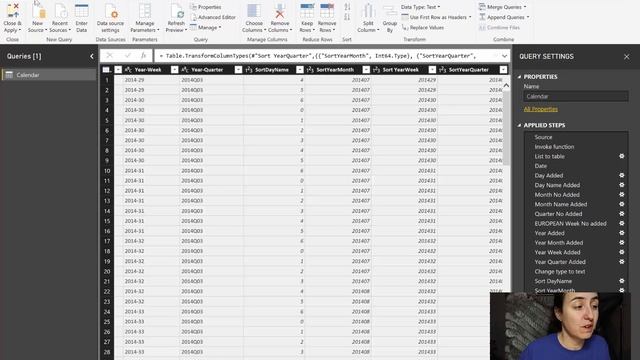The image size is (640, 360).
Task: Click inside the formula bar text
Action: [x=318, y=56]
